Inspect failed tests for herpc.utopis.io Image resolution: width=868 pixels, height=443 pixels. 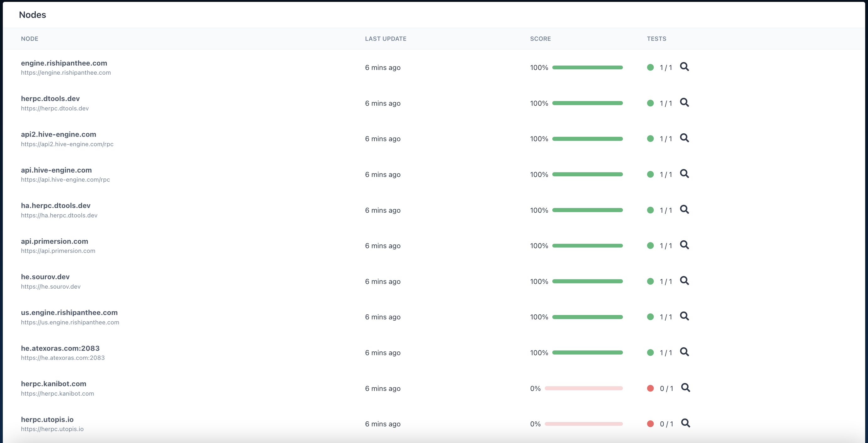(x=686, y=423)
